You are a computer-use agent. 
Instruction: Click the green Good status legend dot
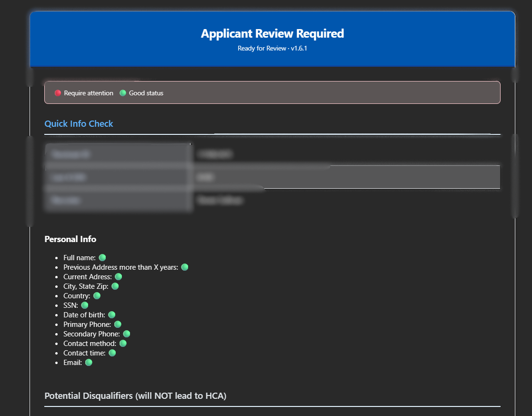(x=122, y=93)
